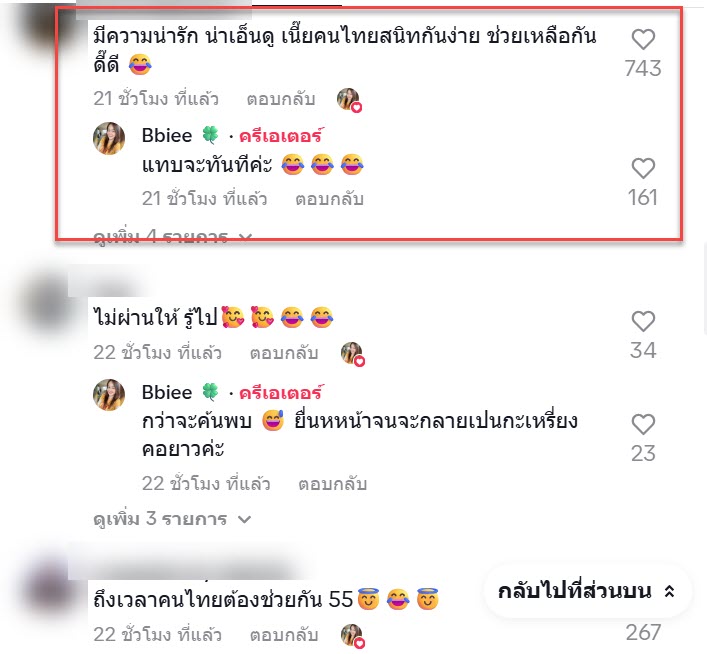Click creator-liked badge under 34-like comment
The width and height of the screenshot is (707, 654).
coord(353,354)
